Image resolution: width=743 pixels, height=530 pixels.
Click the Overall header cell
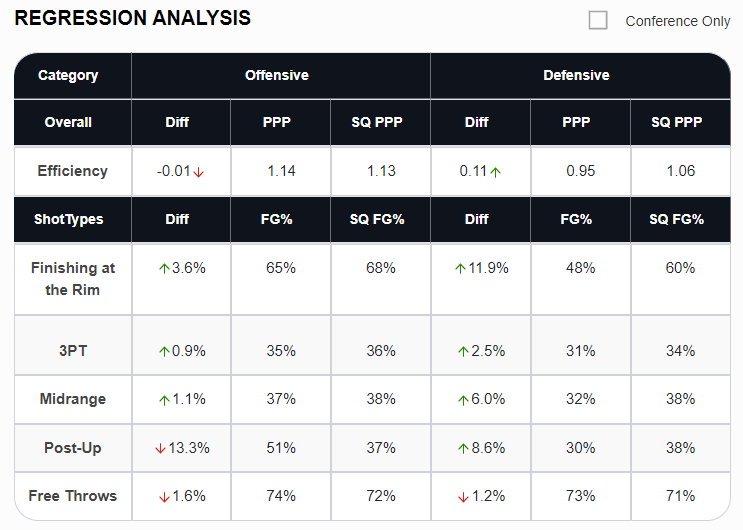coord(68,122)
